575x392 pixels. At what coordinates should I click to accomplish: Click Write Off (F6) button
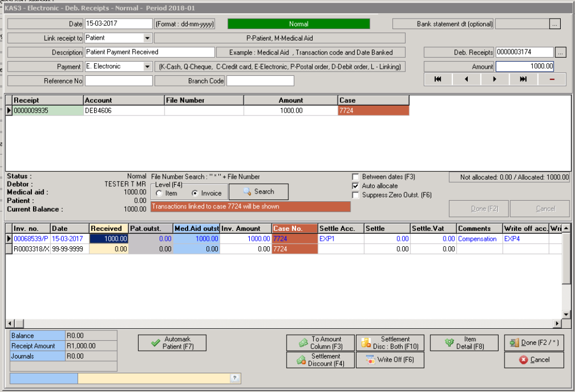pyautogui.click(x=390, y=360)
